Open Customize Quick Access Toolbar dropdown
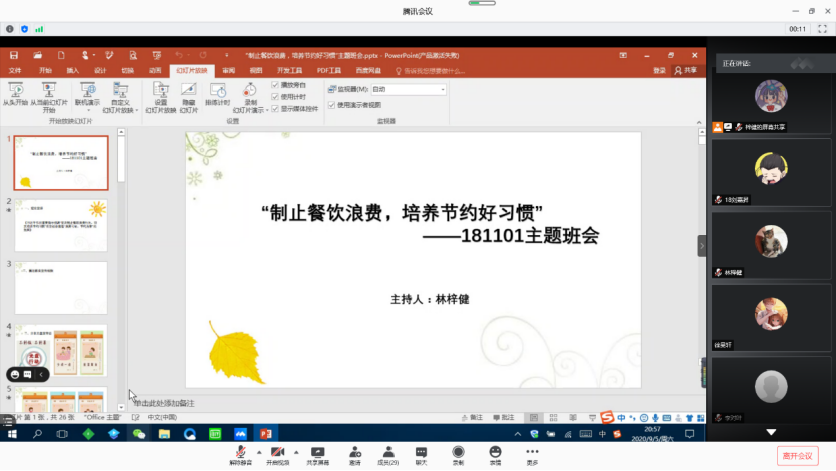Image resolution: width=836 pixels, height=471 pixels. tap(227, 55)
